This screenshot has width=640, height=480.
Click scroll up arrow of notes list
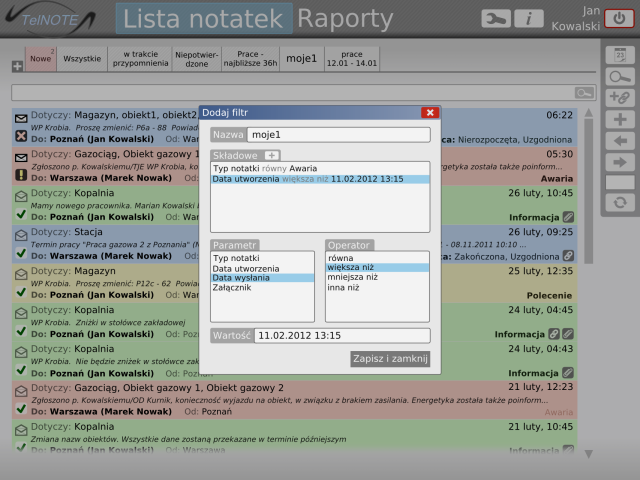coord(589,113)
